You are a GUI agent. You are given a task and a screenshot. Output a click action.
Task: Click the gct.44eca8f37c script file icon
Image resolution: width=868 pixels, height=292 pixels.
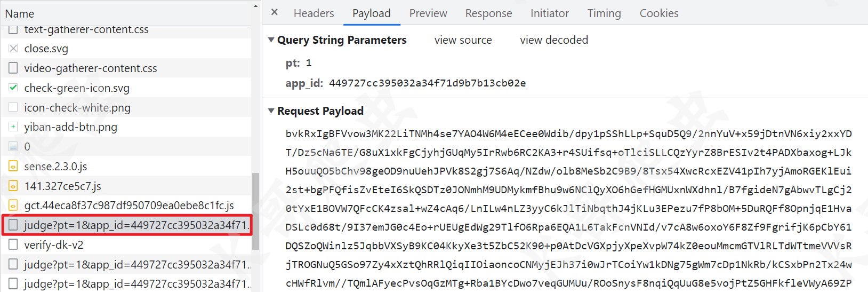coord(13,206)
